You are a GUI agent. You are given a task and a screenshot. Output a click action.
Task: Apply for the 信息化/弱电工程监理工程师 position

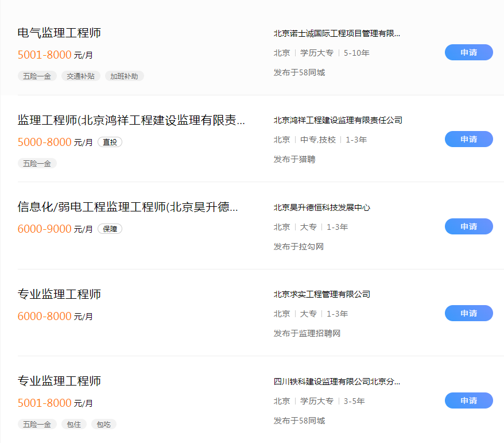point(468,226)
